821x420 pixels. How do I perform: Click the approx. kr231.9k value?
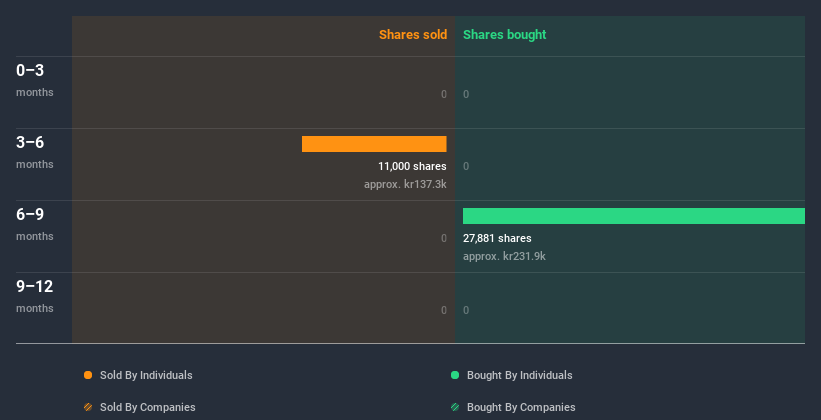coord(504,256)
